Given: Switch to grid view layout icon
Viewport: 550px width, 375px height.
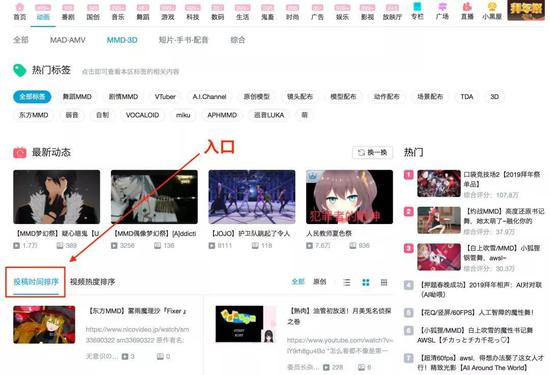Looking at the screenshot, I should pos(365,282).
